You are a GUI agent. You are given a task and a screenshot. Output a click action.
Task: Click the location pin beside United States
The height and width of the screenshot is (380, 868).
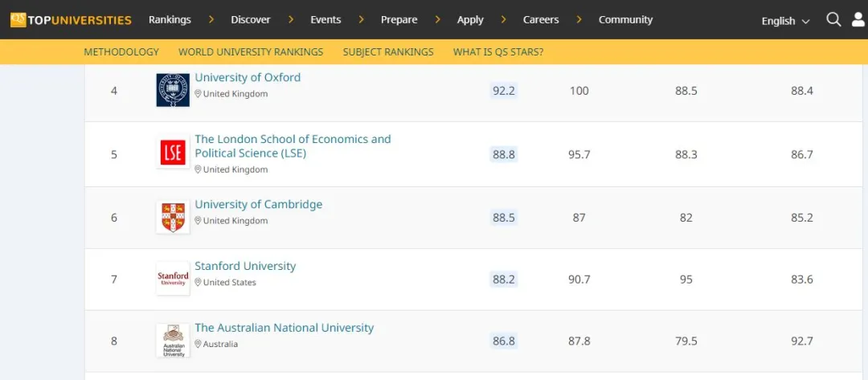click(198, 282)
